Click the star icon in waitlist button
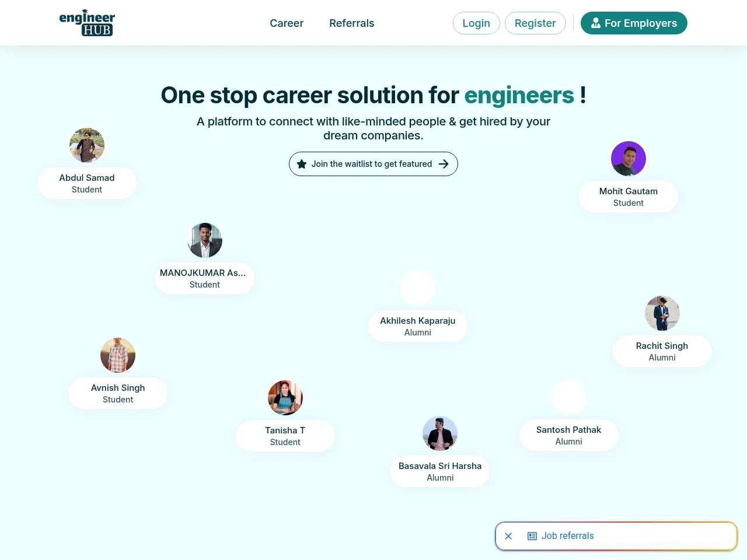Viewport: 747px width, 560px height. click(302, 164)
